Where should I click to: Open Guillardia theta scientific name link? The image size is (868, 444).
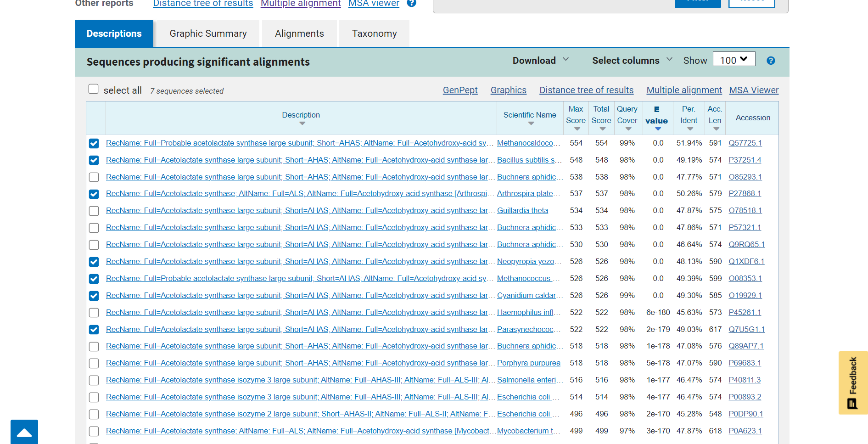522,211
